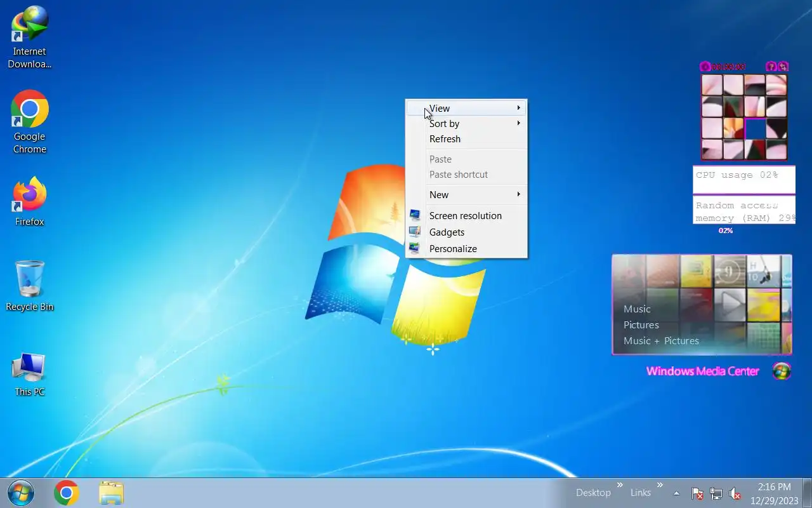Select the This PC desktop icon

[29, 375]
